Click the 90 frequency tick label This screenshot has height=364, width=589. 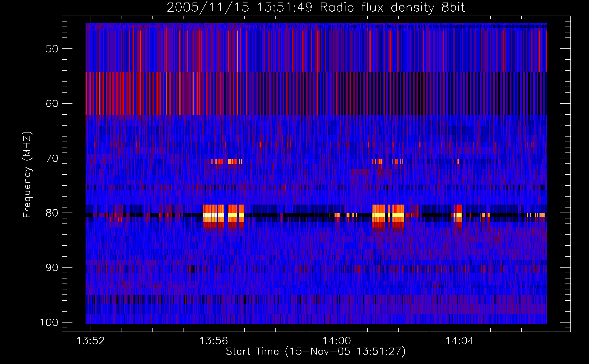52,268
